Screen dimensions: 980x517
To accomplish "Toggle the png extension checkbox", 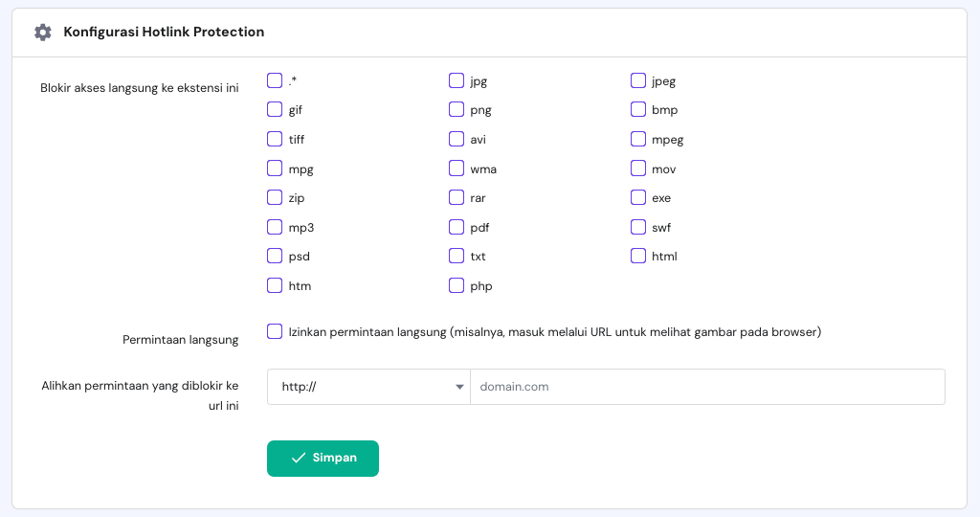I will (457, 110).
